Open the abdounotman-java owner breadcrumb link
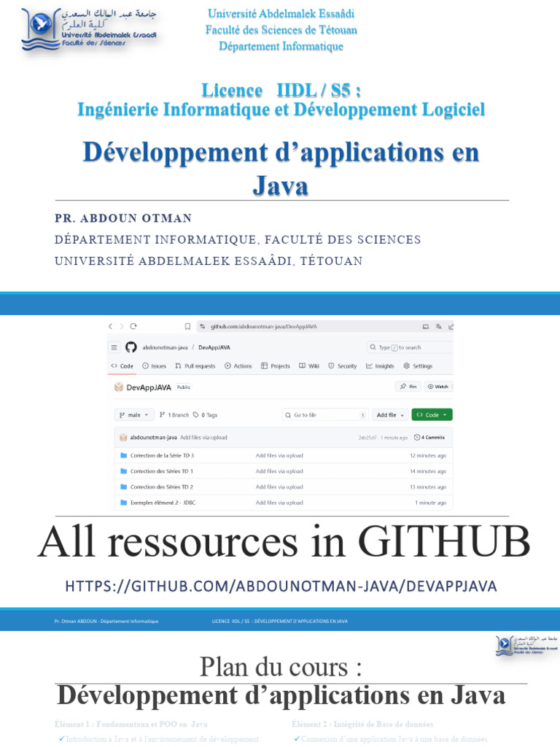 165,347
